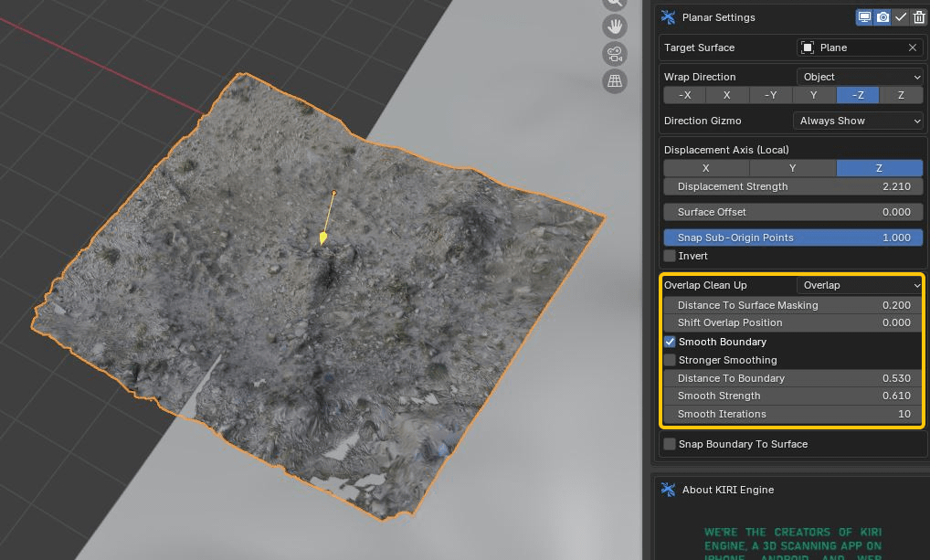Delete Planar Settings with trash icon

pos(919,17)
